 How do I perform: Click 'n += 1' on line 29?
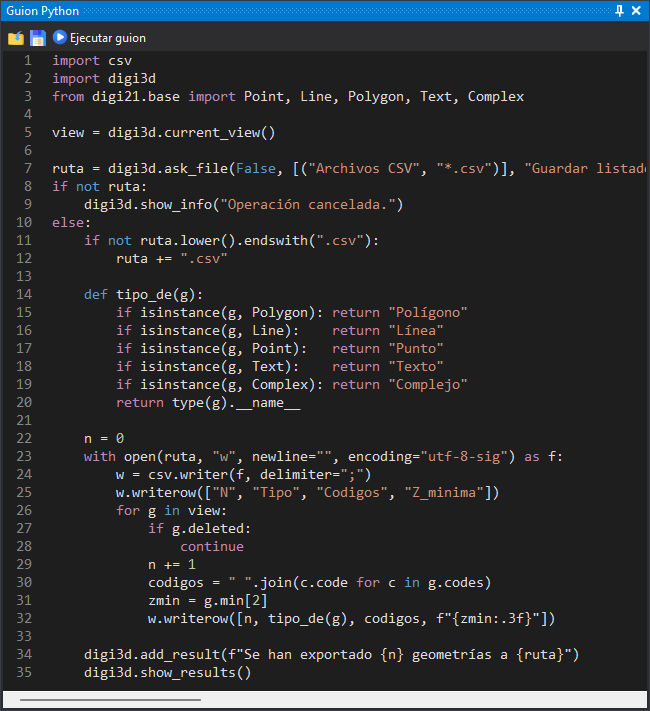(x=172, y=565)
